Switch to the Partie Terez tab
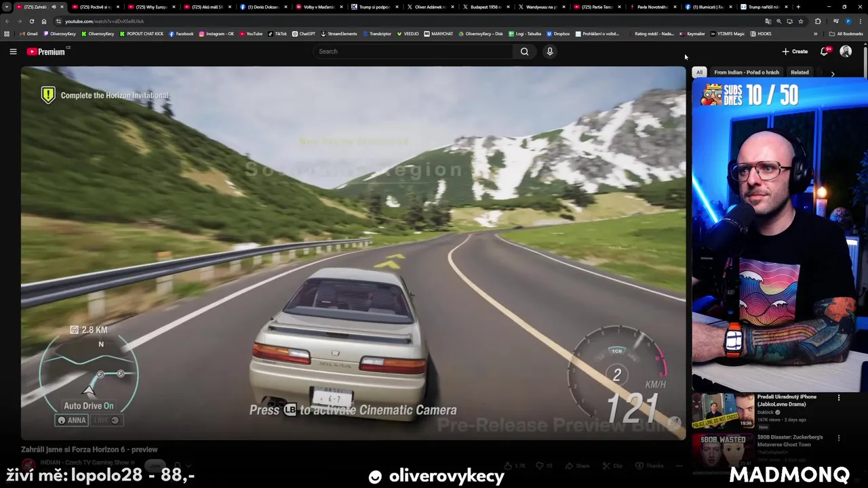Viewport: 868px width, 488px height. click(x=597, y=7)
